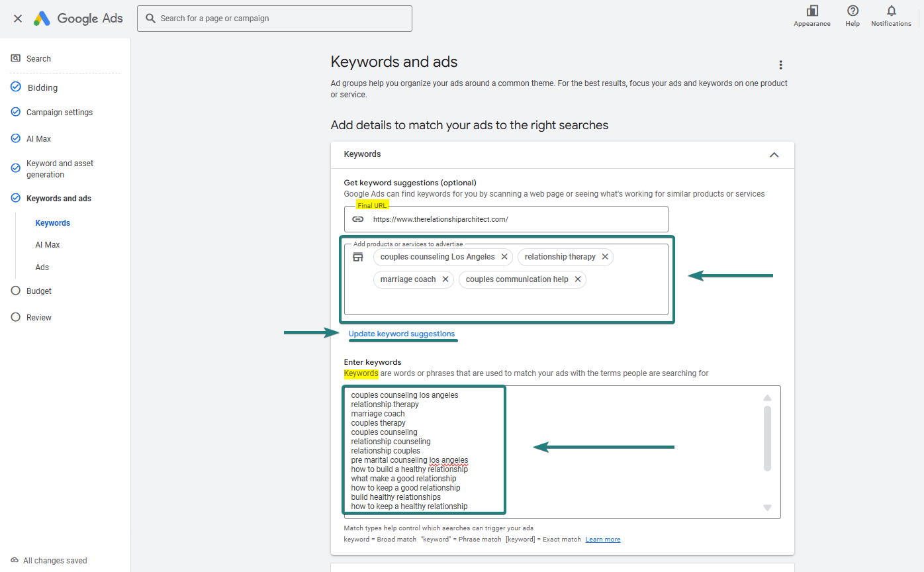Viewport: 924px width, 572px height.
Task: Open the three-dot more options menu
Action: 781,65
